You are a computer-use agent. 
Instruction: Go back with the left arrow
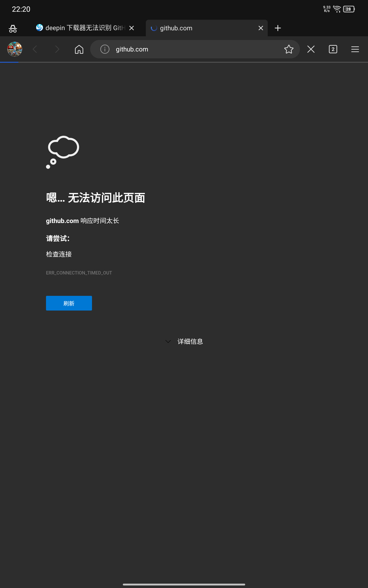(x=35, y=49)
